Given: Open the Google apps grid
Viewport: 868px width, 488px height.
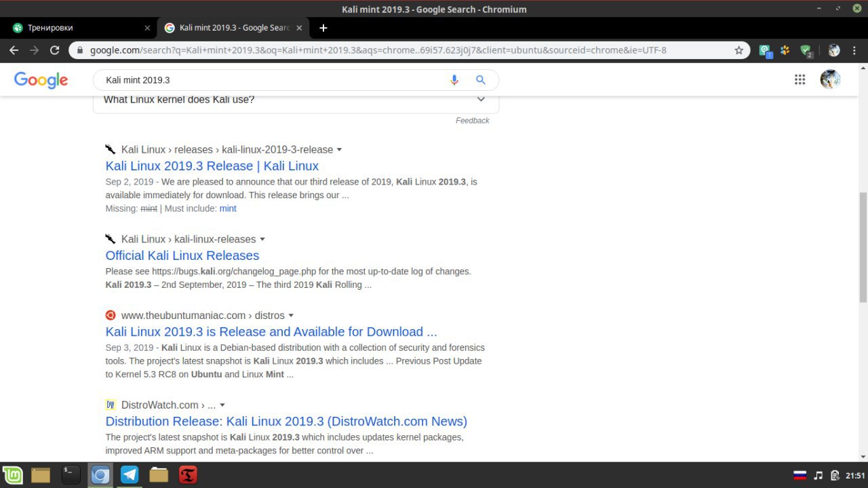Looking at the screenshot, I should pos(800,79).
